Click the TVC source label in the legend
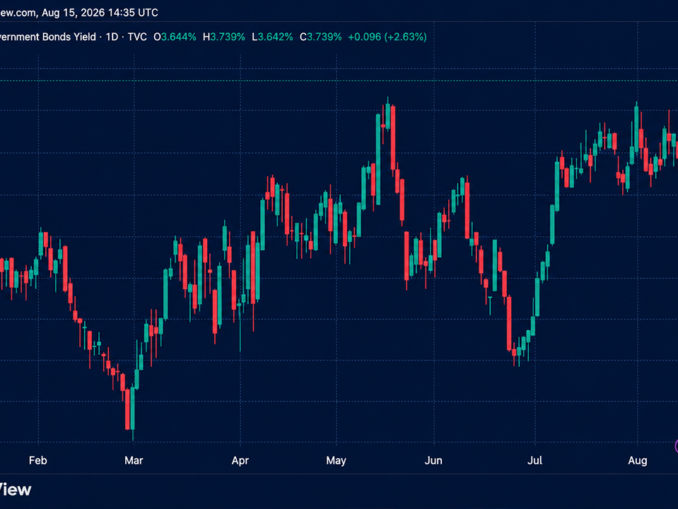678x509 pixels. pos(138,37)
